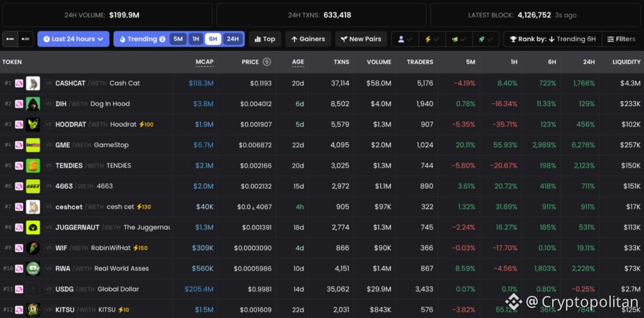Click the WIF token logo

33,248
